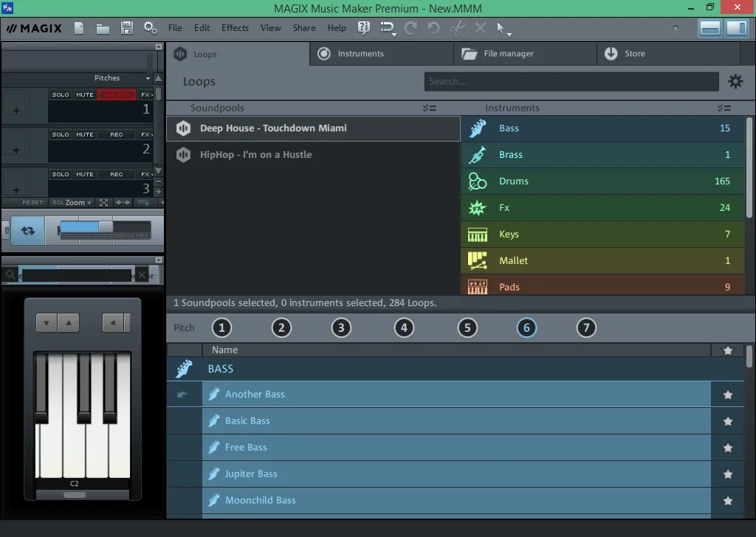Click the undo arrow icon
756x537 pixels.
[433, 28]
